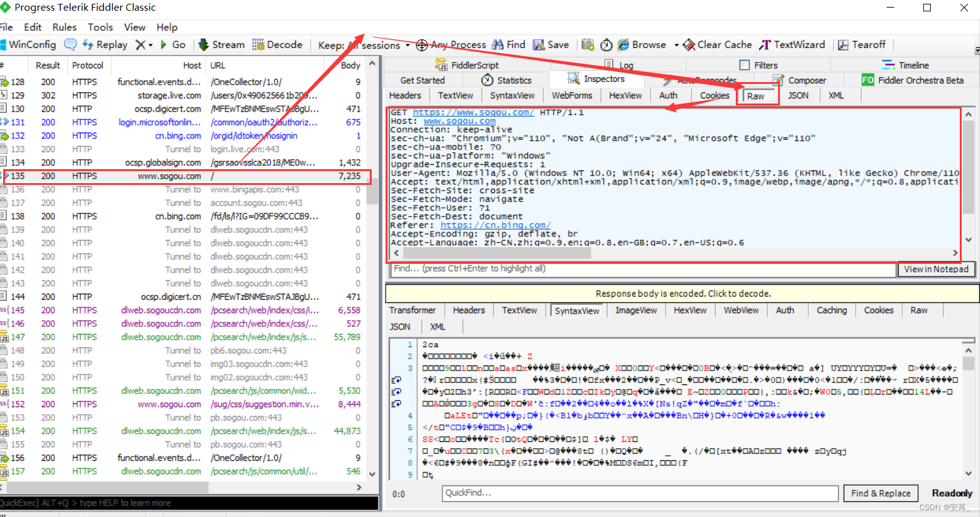Image resolution: width=980 pixels, height=517 pixels.
Task: Click the www.sogou.com host link in request
Action: pyautogui.click(x=459, y=121)
